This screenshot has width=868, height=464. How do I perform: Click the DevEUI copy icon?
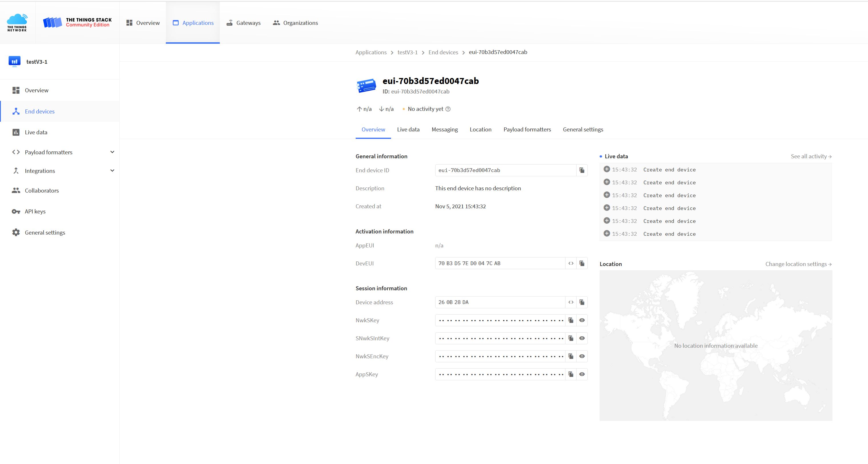[581, 263]
